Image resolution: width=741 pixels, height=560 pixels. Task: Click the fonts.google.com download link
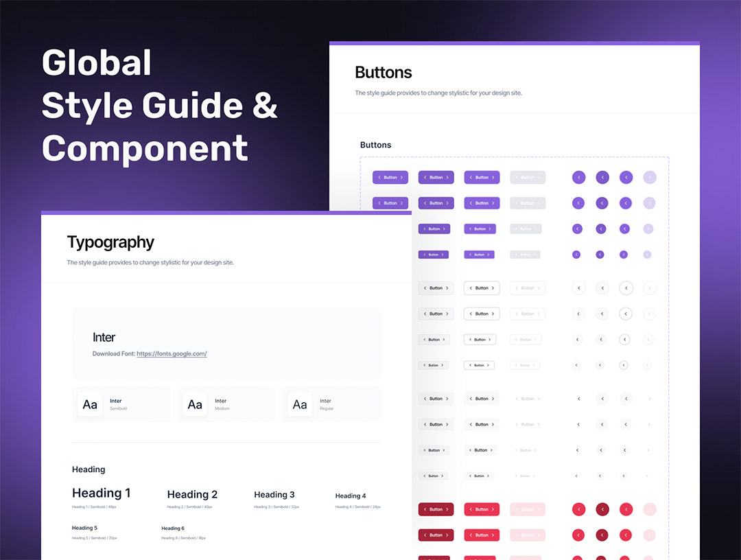point(172,354)
